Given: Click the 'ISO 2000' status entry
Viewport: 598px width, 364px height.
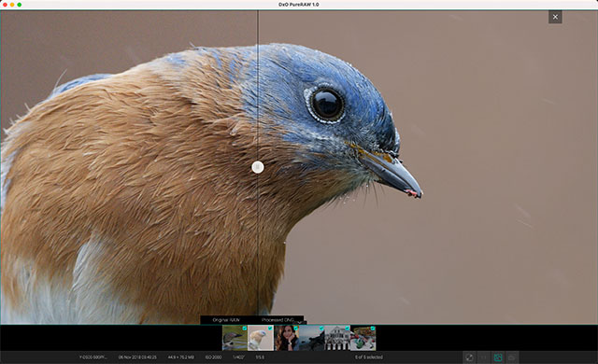Looking at the screenshot, I should (x=213, y=357).
